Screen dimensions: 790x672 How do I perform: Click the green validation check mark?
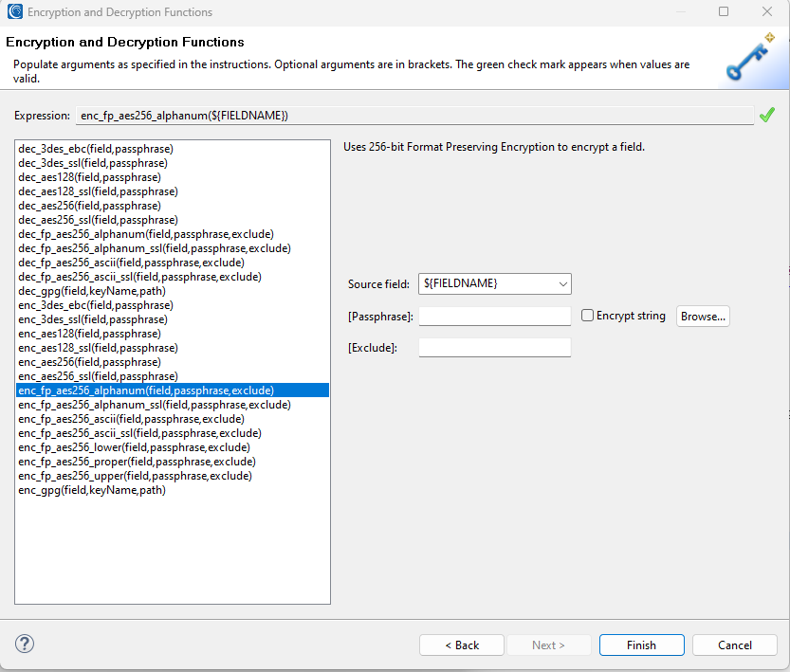pyautogui.click(x=767, y=115)
